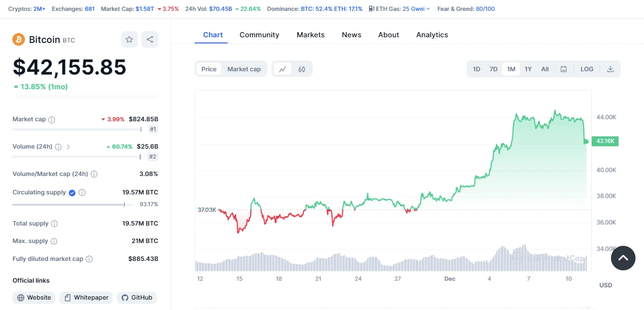Viewport: 644px width, 310px height.
Task: Click the #2 volume rank badge
Action: [x=153, y=157]
